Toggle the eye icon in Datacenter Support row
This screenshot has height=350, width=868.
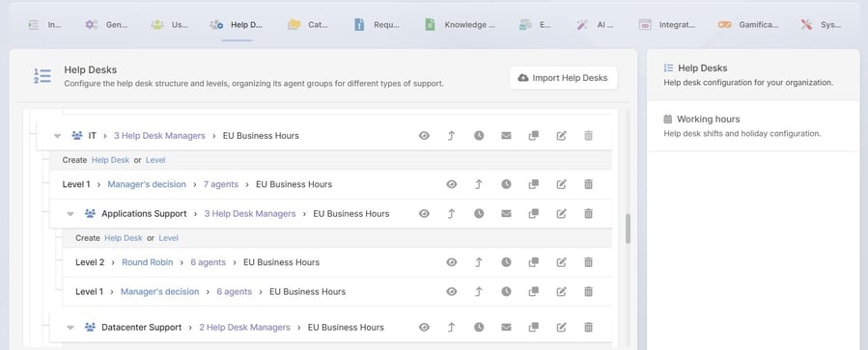point(424,327)
